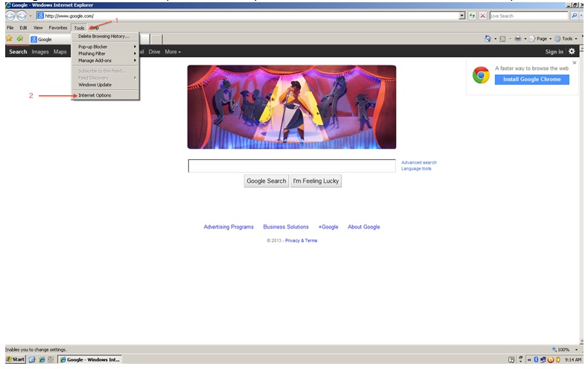Click Images in Google navigation bar
Viewport: 588px width, 369px height.
(x=40, y=52)
